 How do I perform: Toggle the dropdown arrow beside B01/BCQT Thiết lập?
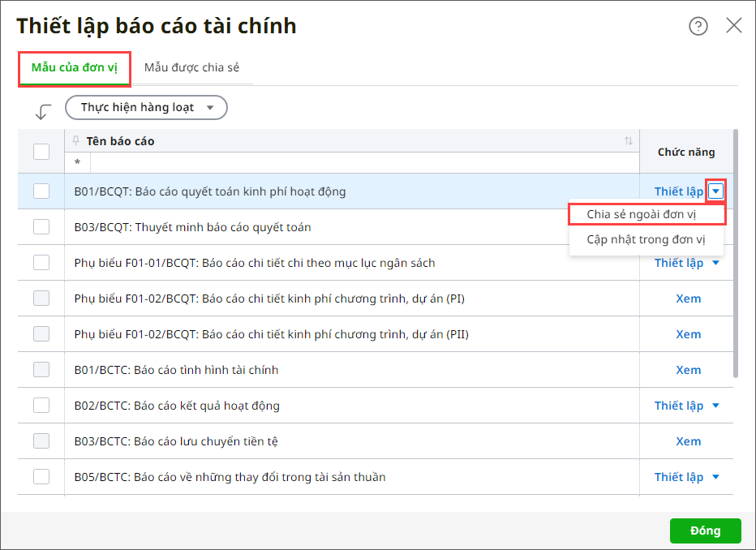point(716,191)
